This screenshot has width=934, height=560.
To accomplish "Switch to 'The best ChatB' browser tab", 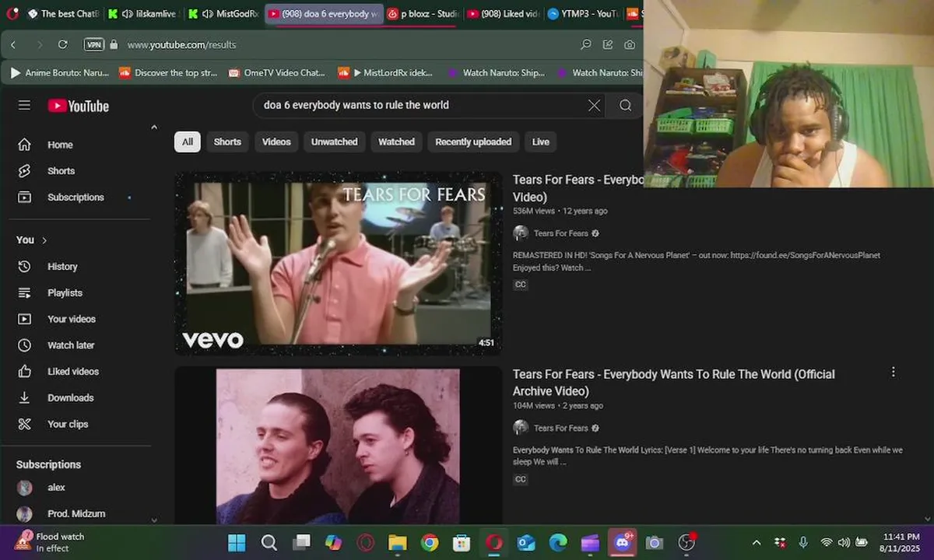I will 62,14.
